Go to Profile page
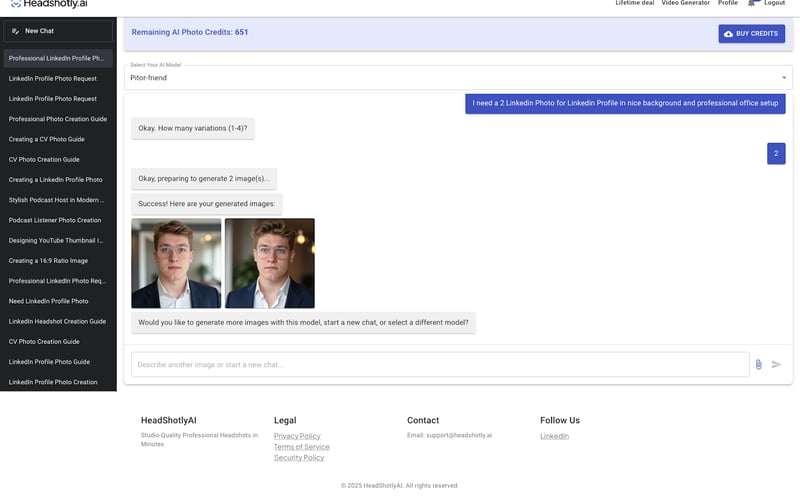The image size is (800, 500). tap(728, 3)
